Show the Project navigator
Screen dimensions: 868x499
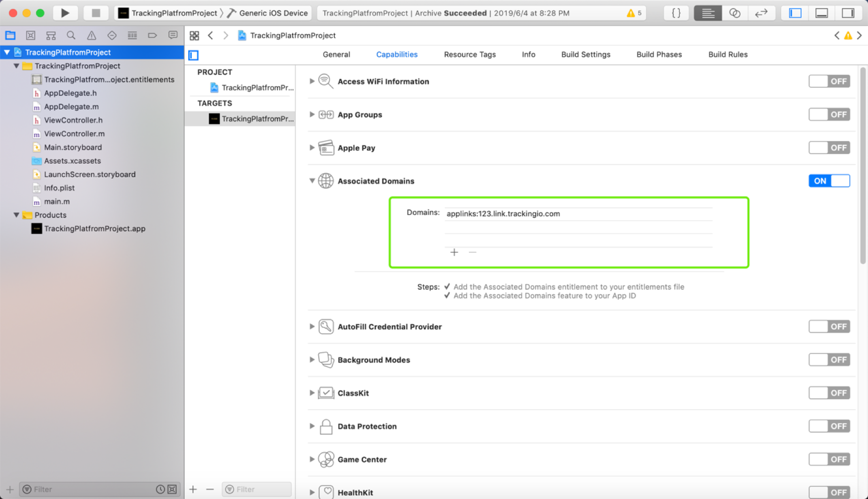pyautogui.click(x=10, y=35)
